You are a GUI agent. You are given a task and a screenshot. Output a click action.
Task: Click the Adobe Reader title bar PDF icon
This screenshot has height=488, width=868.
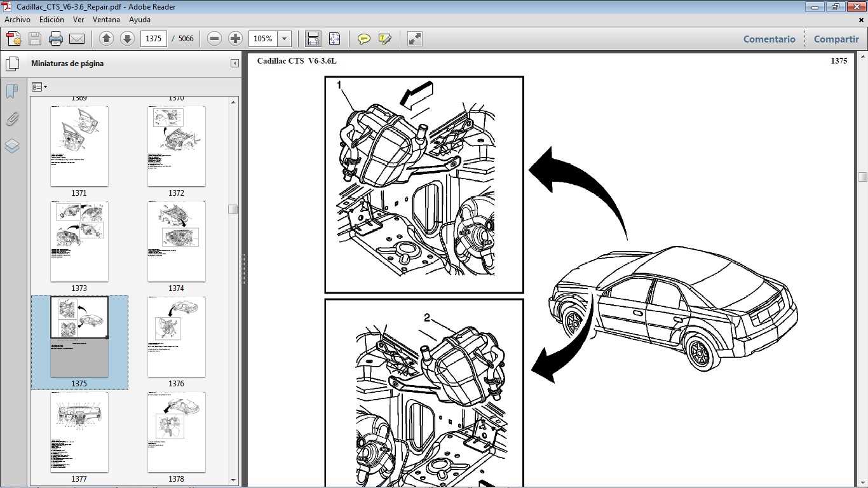7,6
